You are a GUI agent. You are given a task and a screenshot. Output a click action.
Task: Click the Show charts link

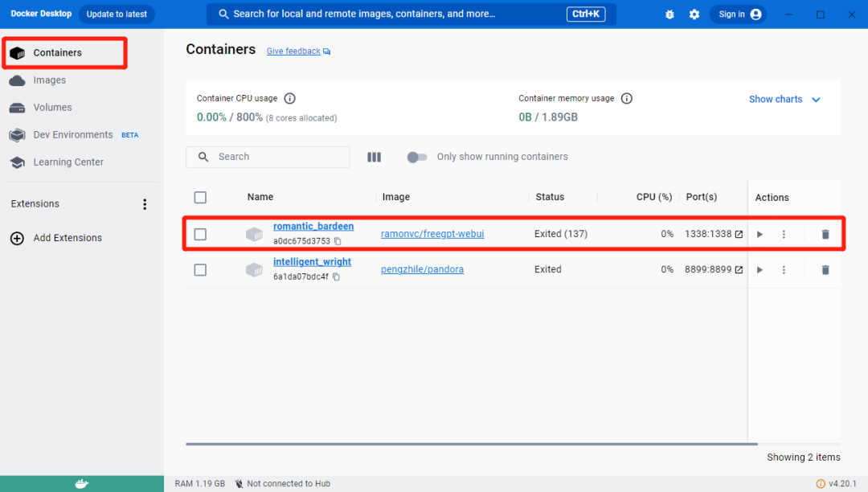776,99
